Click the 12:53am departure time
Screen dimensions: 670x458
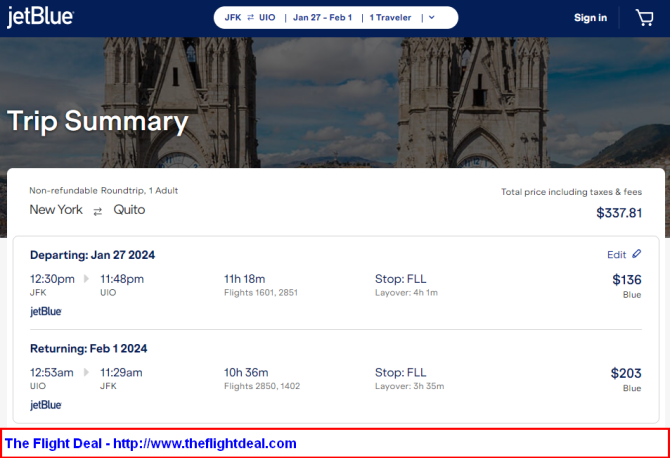pos(52,373)
